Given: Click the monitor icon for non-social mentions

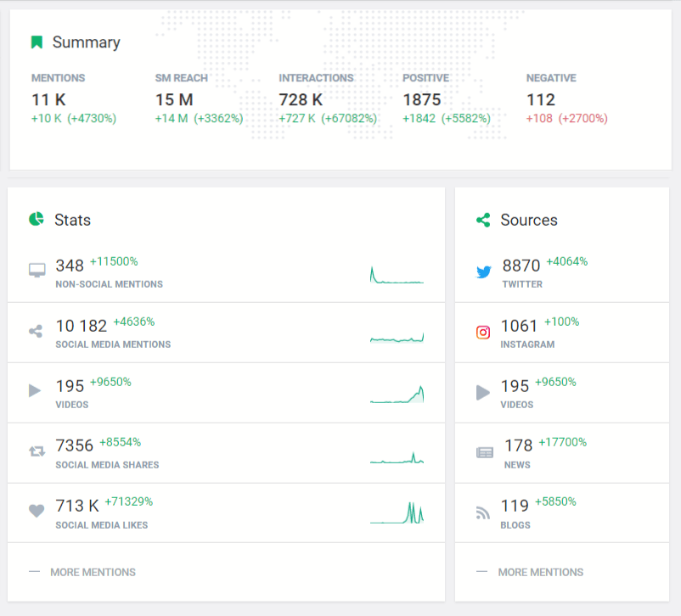Looking at the screenshot, I should (37, 271).
